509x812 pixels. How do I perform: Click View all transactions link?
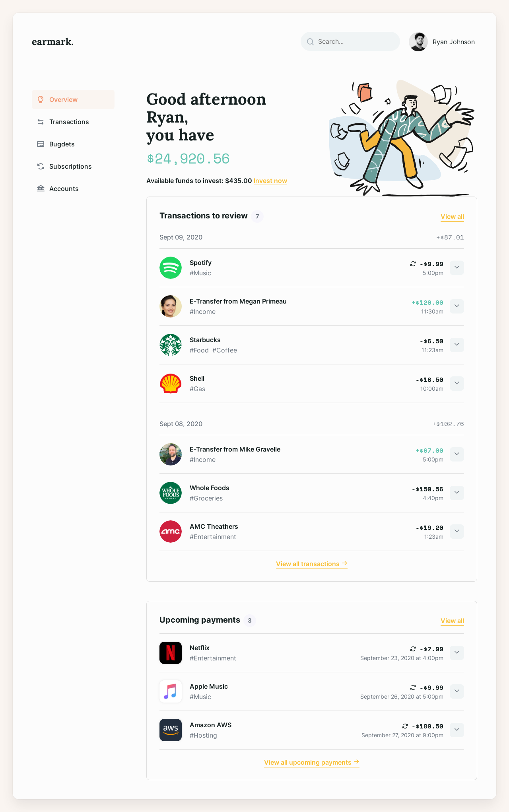coord(312,564)
